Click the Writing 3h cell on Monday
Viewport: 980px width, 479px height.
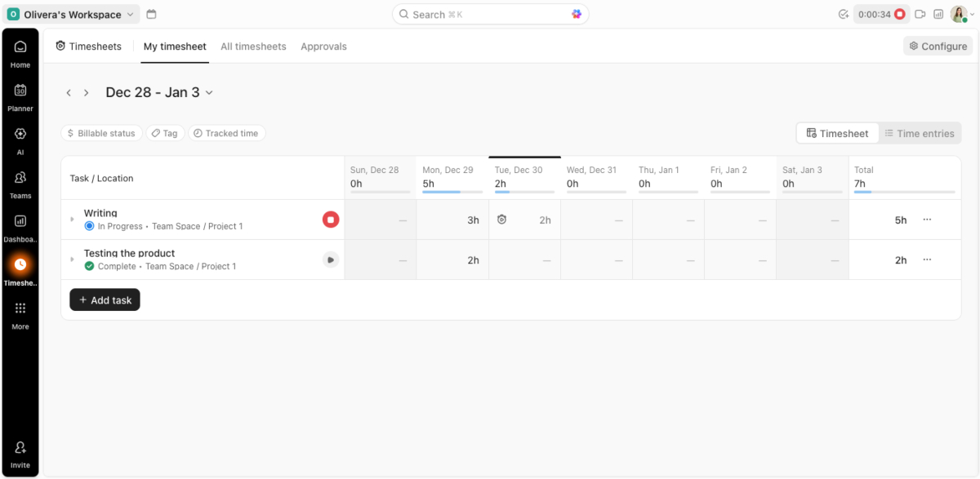pos(452,220)
